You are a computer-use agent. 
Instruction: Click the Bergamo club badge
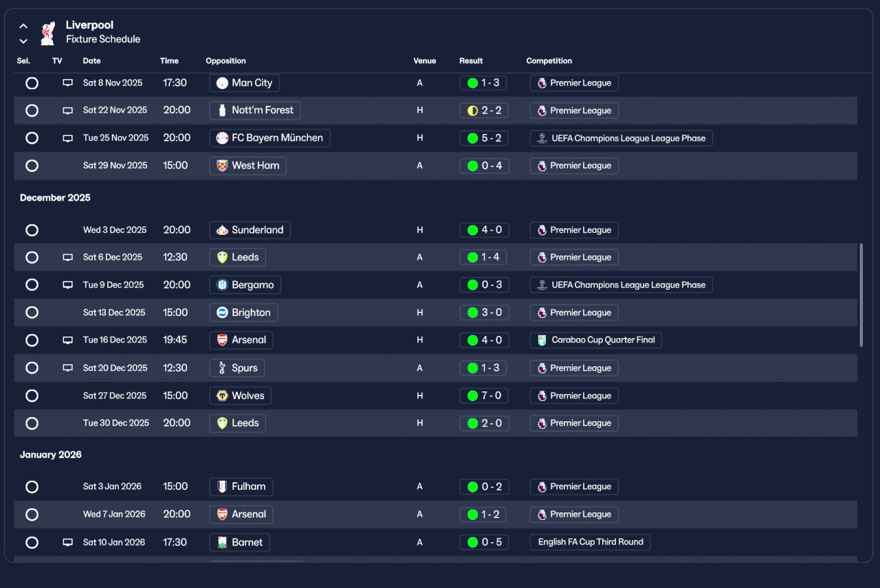[222, 285]
